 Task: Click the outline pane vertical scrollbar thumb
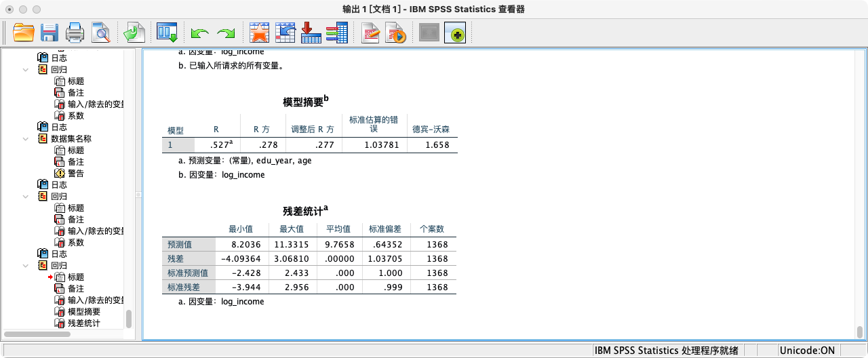point(129,319)
